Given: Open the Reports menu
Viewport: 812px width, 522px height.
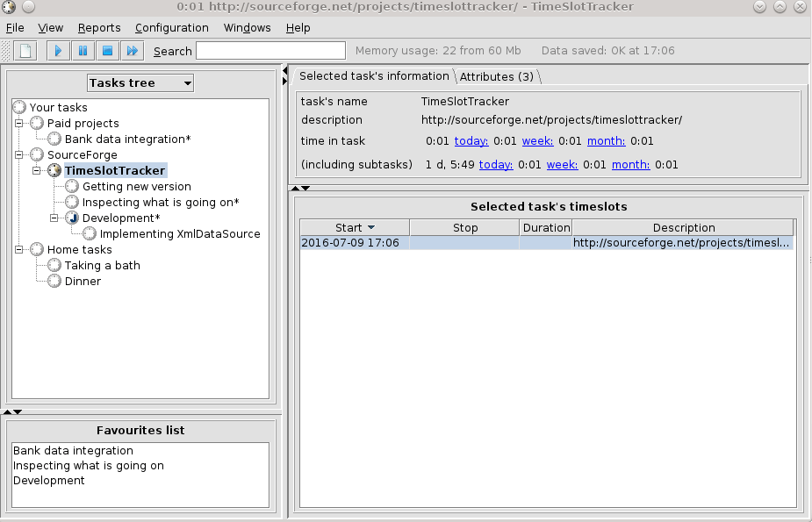Looking at the screenshot, I should coord(99,28).
